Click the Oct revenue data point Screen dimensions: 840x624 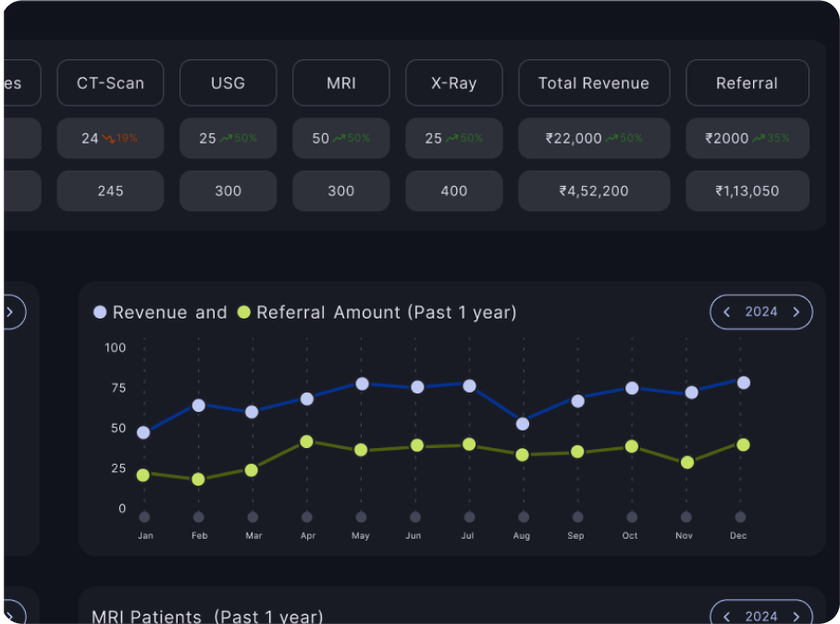click(632, 388)
